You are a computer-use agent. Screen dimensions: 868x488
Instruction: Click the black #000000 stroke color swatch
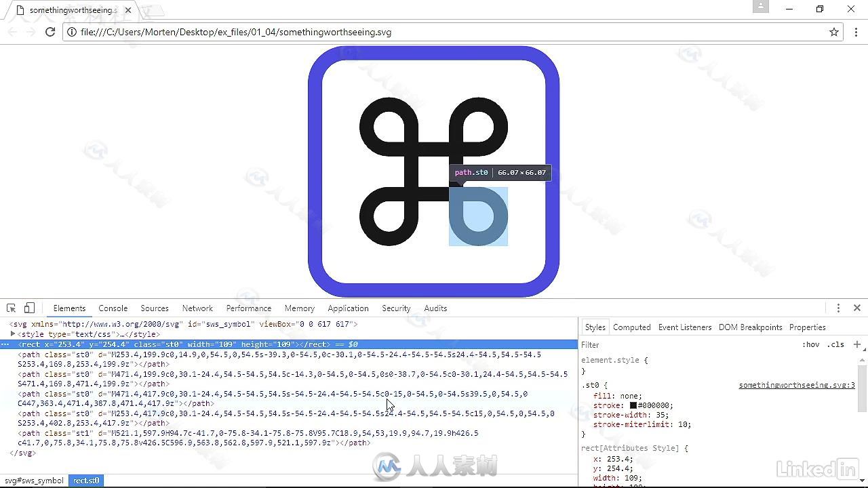click(633, 405)
